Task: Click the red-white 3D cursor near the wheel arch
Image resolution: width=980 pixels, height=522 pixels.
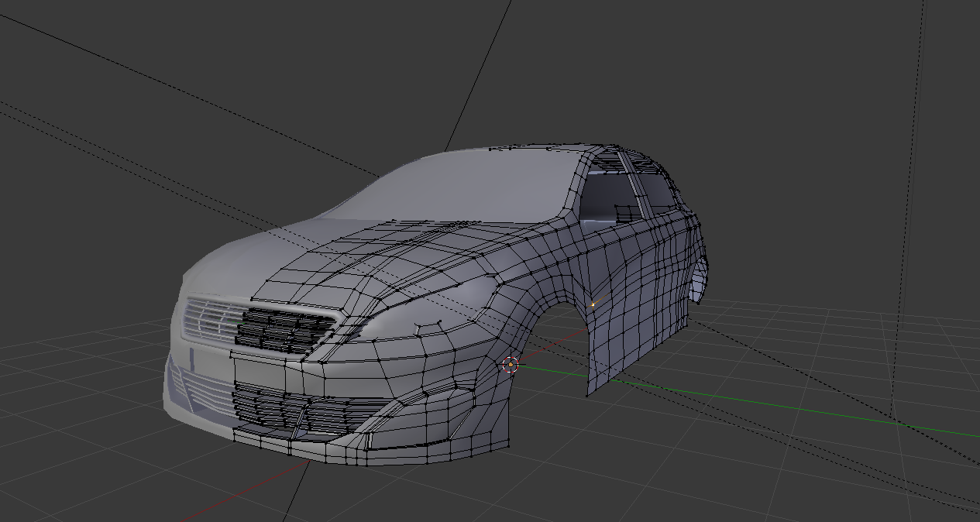Action: pyautogui.click(x=511, y=365)
